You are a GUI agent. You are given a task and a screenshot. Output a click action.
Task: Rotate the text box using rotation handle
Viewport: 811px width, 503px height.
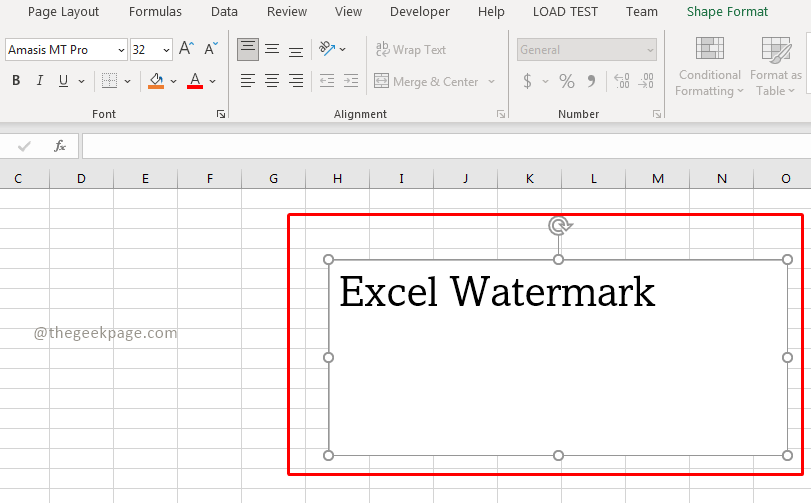pyautogui.click(x=559, y=226)
